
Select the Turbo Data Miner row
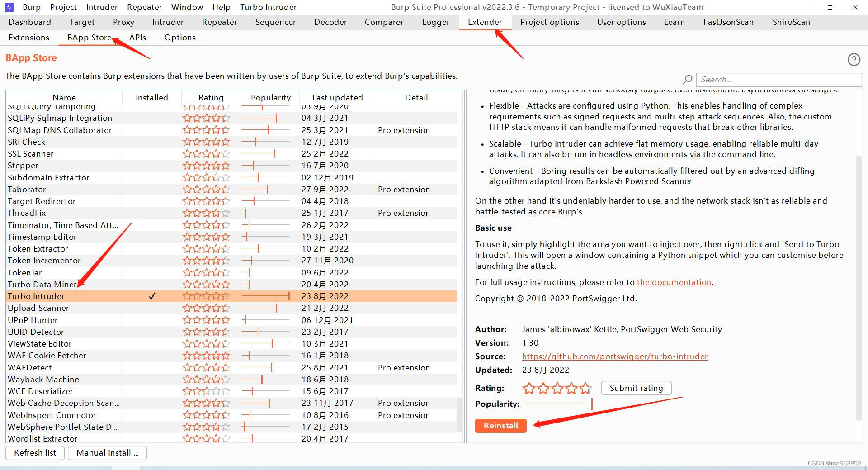click(x=231, y=285)
